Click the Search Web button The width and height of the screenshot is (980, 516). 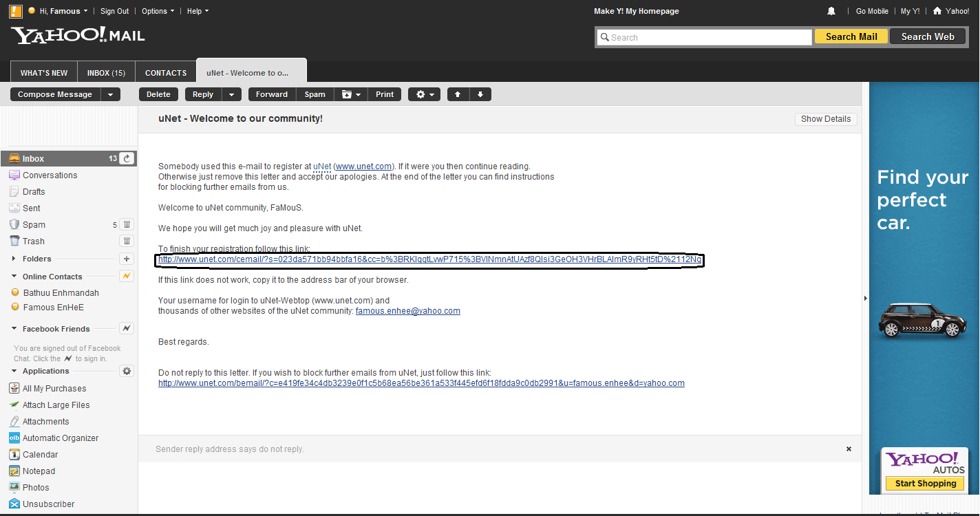(x=928, y=36)
